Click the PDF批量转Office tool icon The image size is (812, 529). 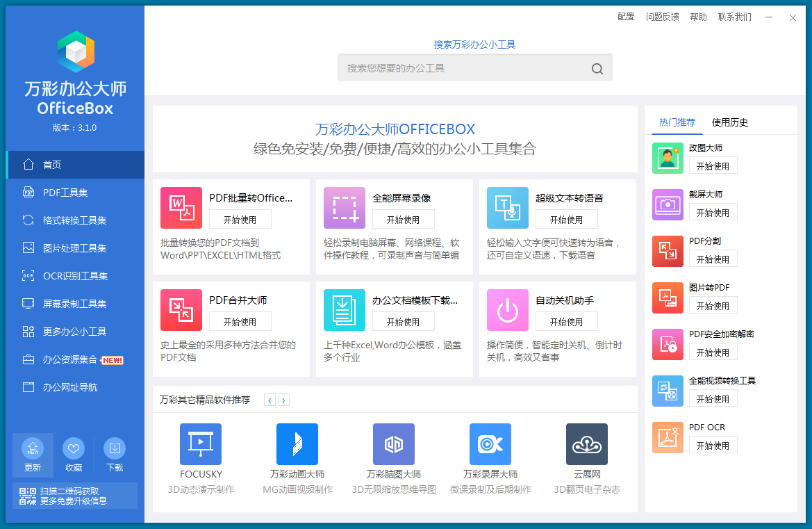click(x=181, y=208)
